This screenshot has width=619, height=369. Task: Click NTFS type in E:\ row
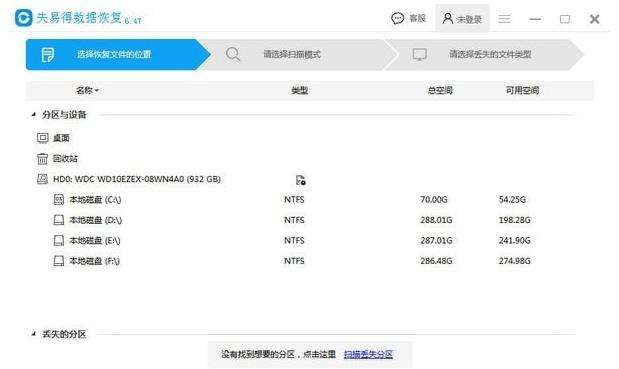click(x=294, y=240)
